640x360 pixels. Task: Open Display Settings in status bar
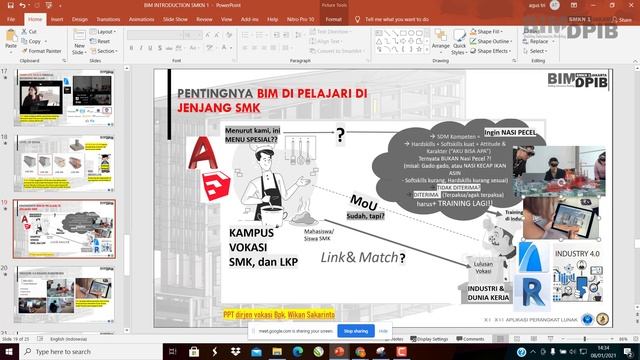(429, 339)
